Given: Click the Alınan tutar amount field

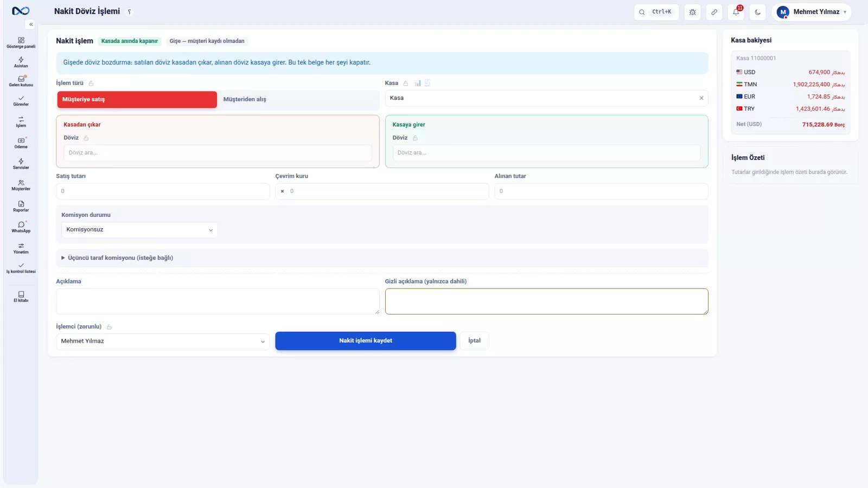Looking at the screenshot, I should pos(601,191).
